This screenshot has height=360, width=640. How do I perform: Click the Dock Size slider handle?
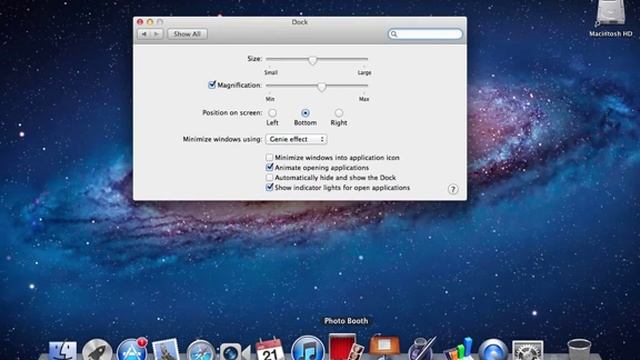coord(313,60)
